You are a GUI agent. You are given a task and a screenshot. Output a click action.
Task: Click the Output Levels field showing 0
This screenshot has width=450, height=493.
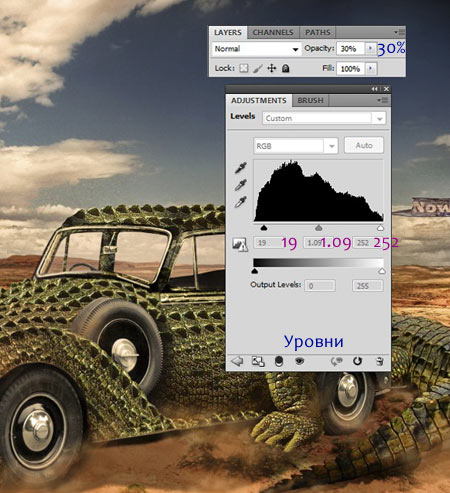[x=320, y=286]
